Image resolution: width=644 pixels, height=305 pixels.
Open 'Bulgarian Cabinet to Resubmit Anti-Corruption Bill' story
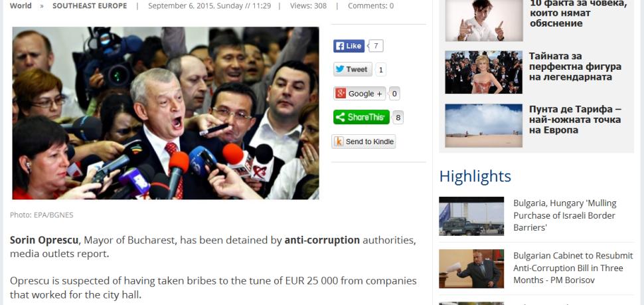tap(573, 268)
